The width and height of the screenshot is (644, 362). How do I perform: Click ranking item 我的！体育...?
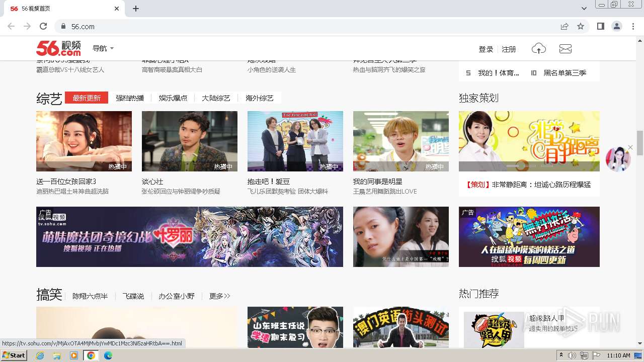pos(499,73)
